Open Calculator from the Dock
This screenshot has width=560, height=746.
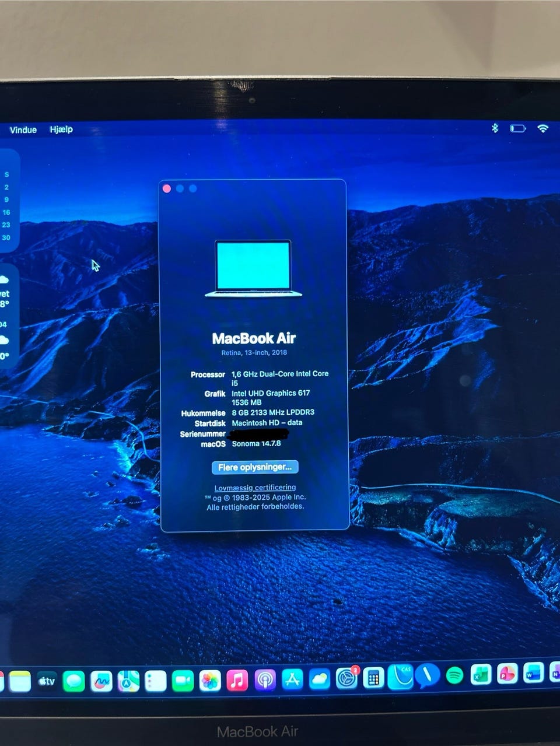coord(373,678)
